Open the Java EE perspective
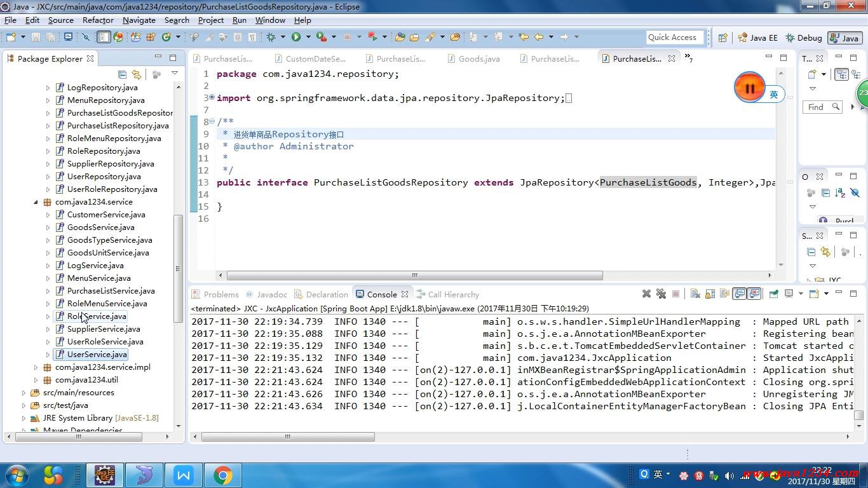 pyautogui.click(x=757, y=37)
